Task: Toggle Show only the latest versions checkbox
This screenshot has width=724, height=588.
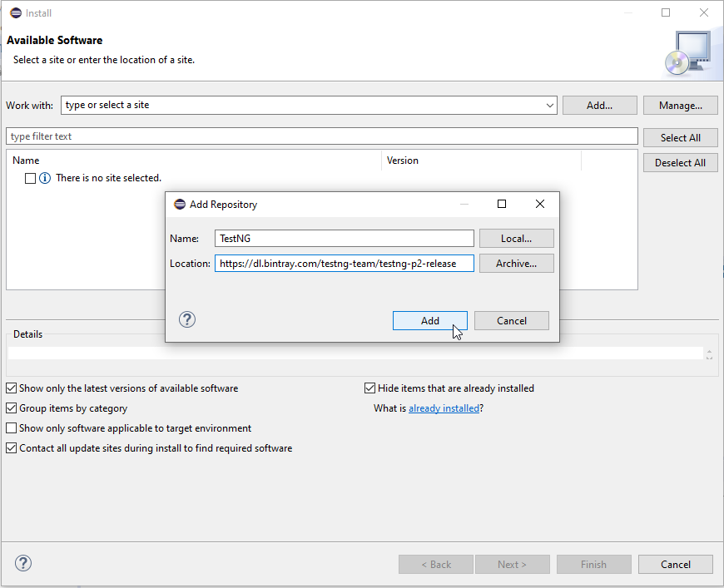Action: (x=12, y=388)
